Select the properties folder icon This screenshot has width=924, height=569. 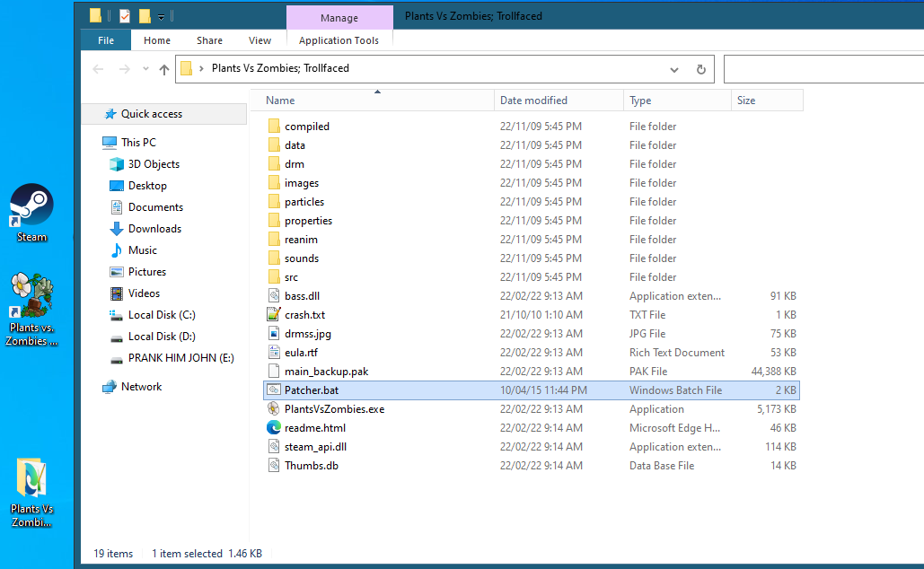(x=273, y=220)
